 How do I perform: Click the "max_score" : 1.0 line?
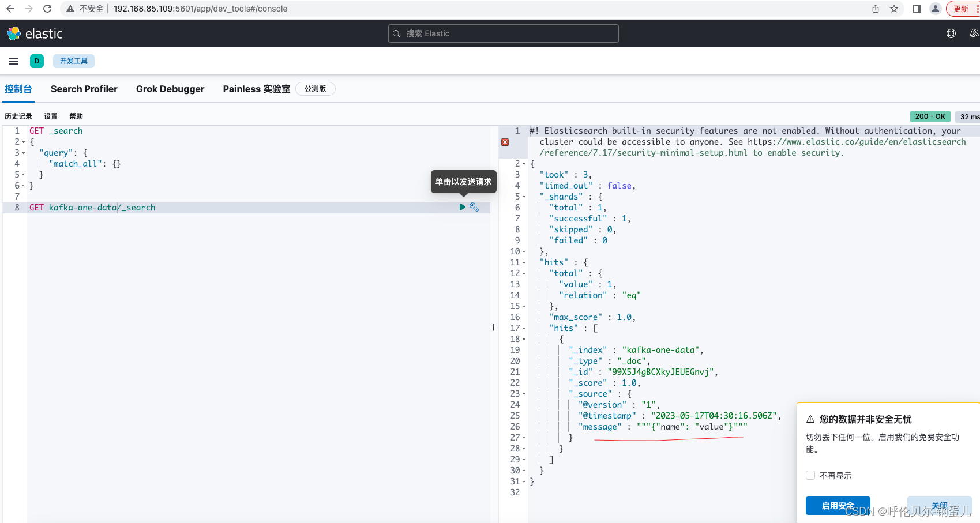coord(592,317)
